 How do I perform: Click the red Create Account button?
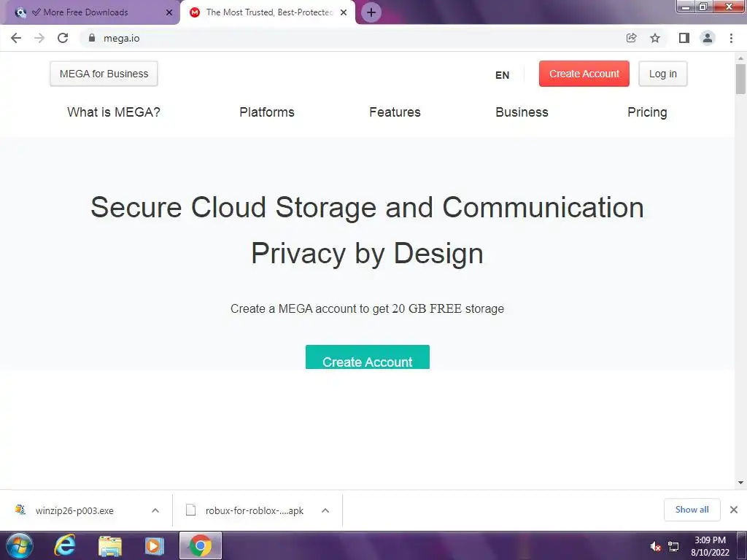[x=584, y=74]
